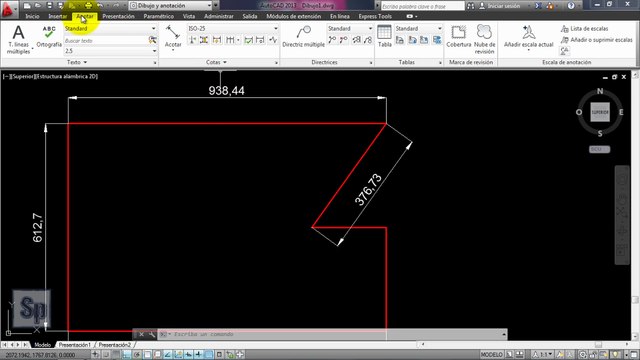
Task: Toggle object snap in status bar
Action: click(x=147, y=354)
